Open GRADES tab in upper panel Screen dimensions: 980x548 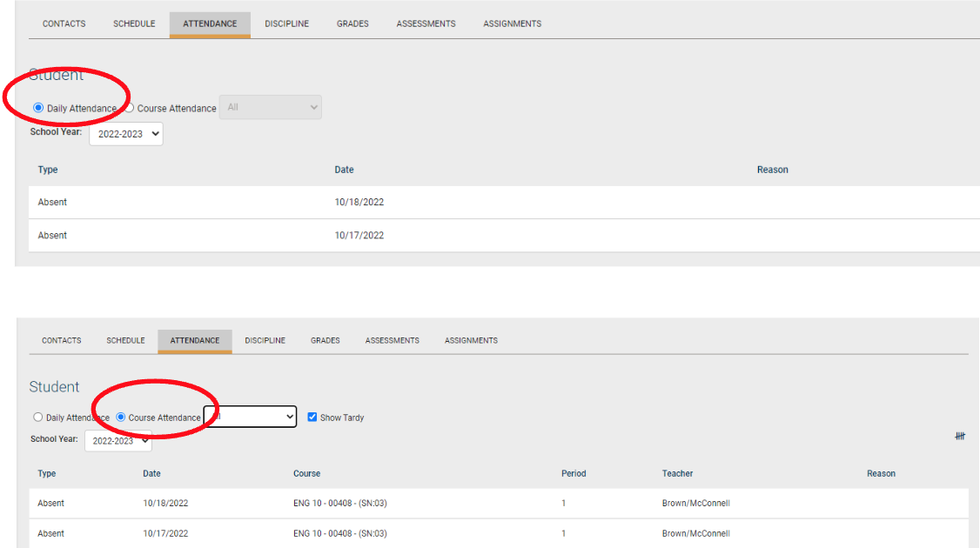tap(352, 23)
